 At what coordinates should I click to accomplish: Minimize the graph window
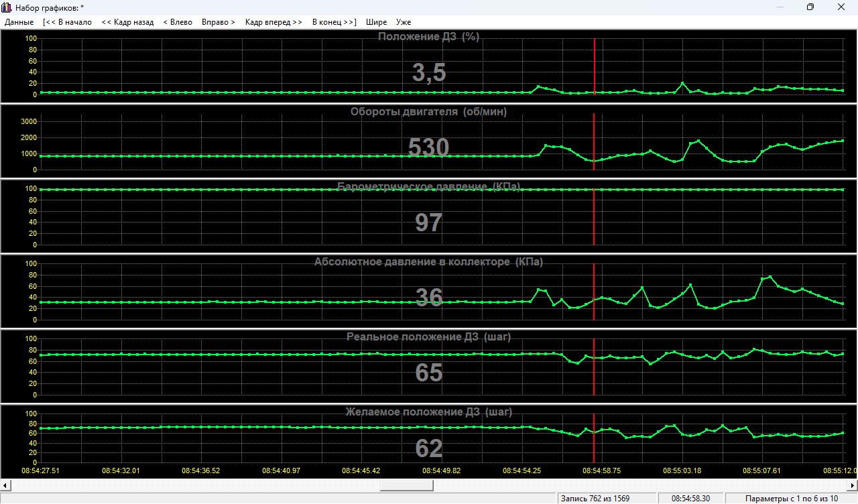(780, 7)
